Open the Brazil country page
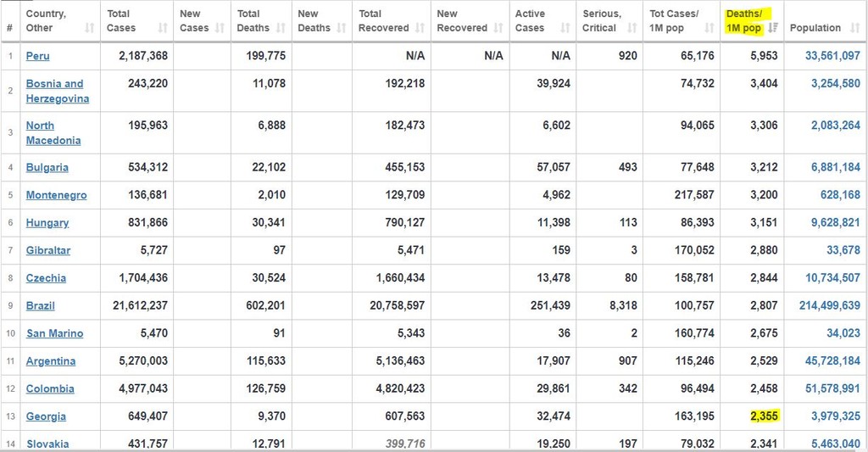 [x=40, y=305]
